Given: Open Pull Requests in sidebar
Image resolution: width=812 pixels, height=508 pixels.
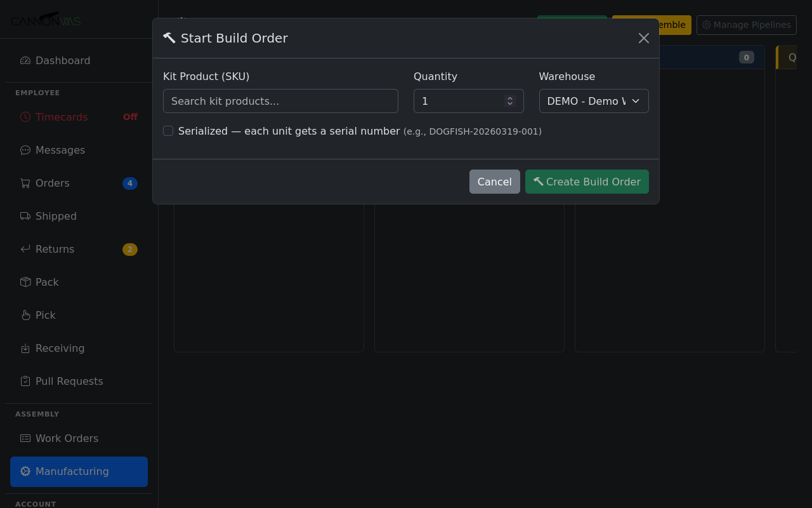Looking at the screenshot, I should (69, 382).
